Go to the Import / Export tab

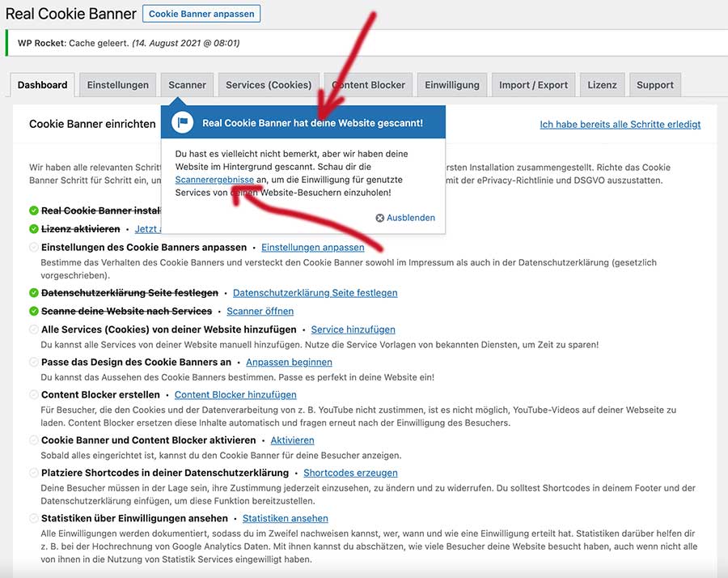tap(533, 85)
